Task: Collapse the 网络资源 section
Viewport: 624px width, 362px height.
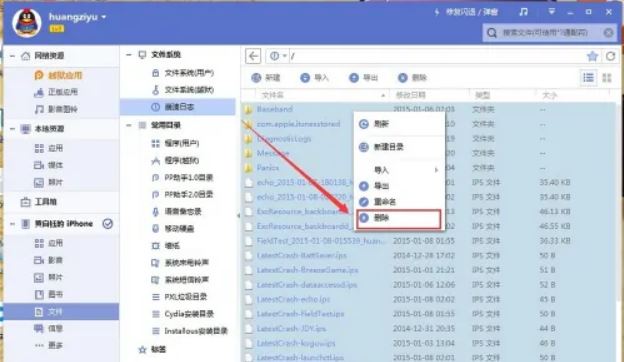Action: [12, 56]
